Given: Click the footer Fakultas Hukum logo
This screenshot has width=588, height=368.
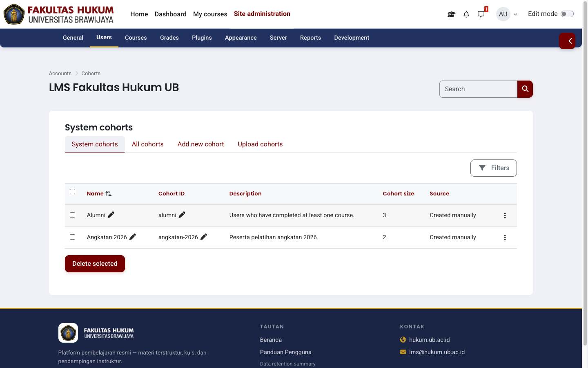Looking at the screenshot, I should pos(96,333).
